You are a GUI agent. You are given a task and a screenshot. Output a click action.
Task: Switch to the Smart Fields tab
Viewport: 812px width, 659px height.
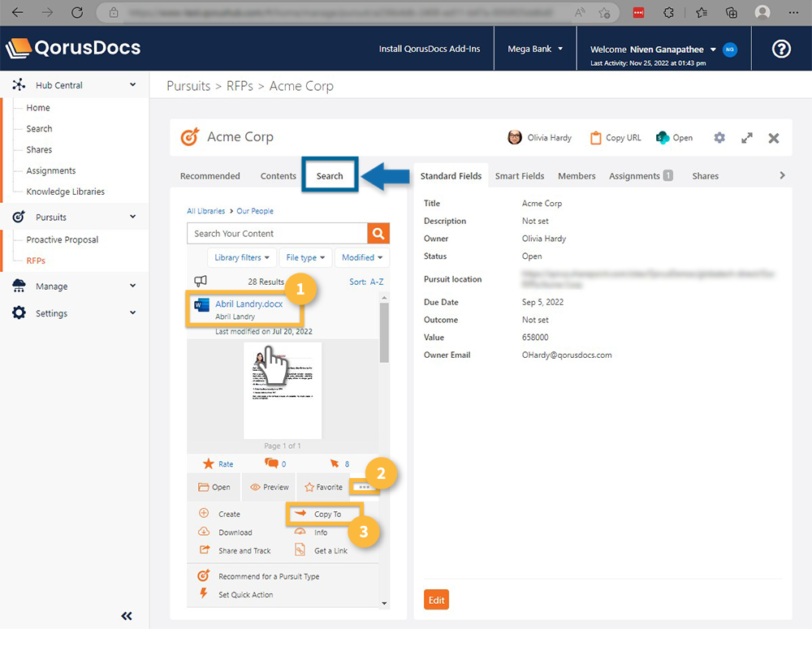tap(520, 176)
